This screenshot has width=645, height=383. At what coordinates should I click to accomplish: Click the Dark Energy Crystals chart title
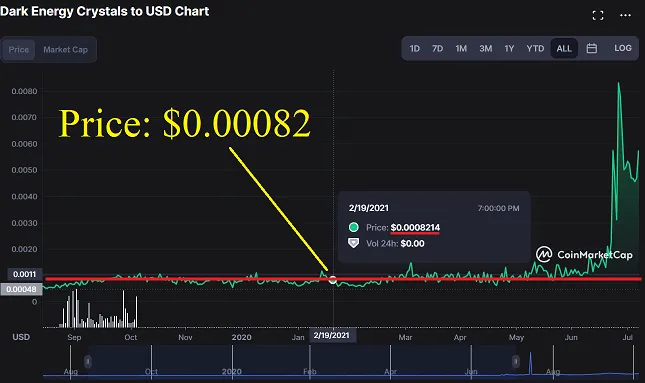point(104,11)
